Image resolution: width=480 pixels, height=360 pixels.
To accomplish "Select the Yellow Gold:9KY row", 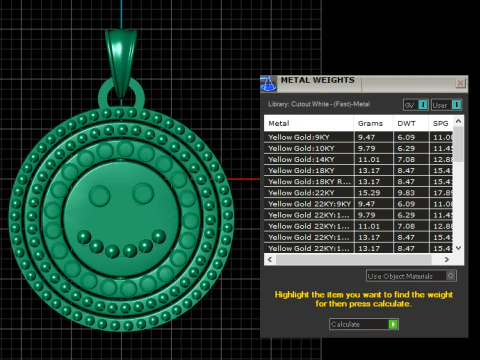I will tap(359, 137).
